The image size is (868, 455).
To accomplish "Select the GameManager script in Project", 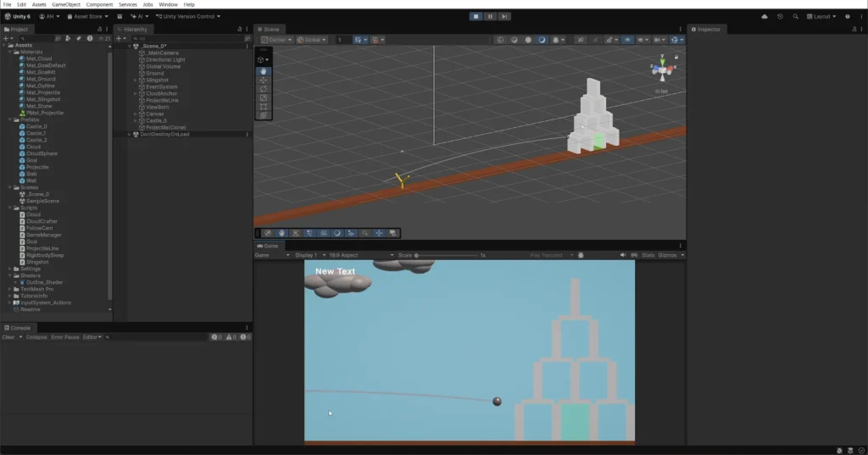I will [x=44, y=236].
